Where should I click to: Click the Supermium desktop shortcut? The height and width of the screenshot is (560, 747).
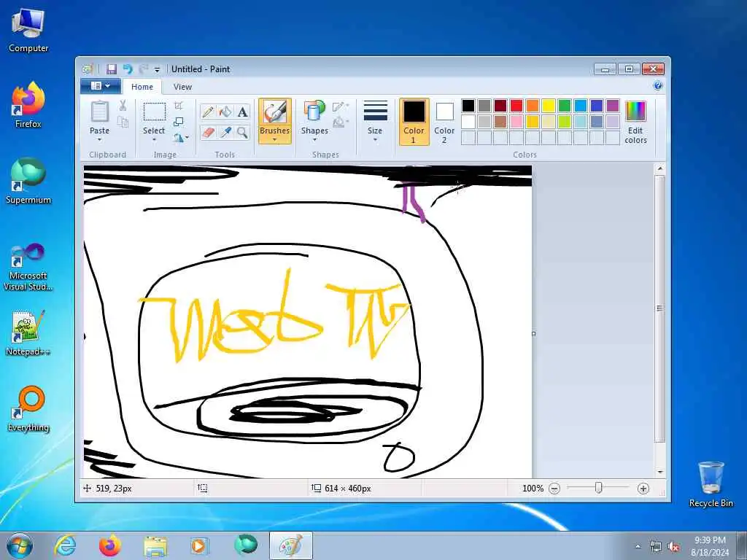(28, 181)
